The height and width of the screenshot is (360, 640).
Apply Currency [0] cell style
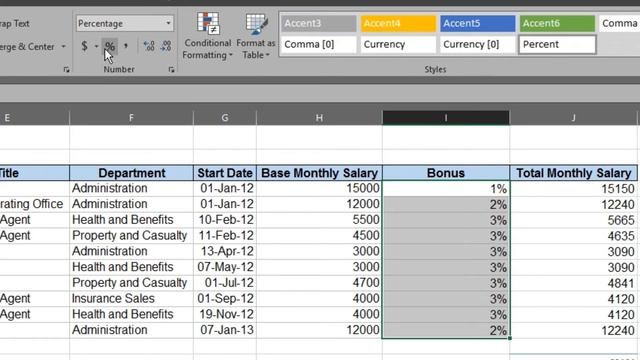pyautogui.click(x=478, y=44)
